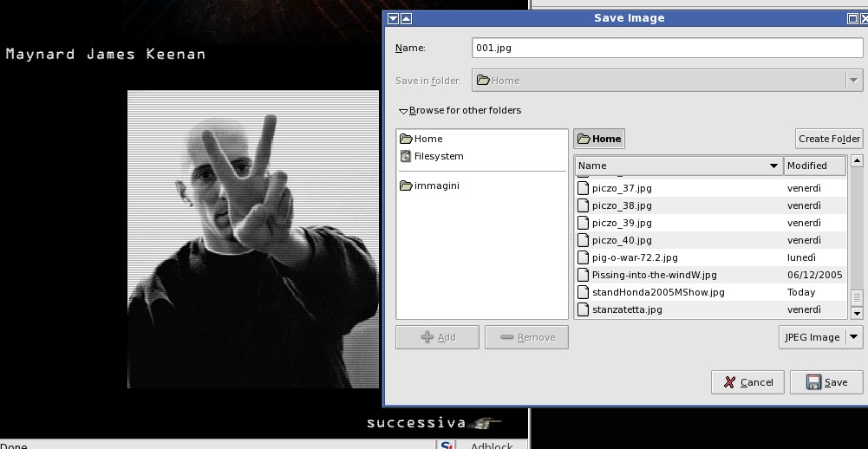Image resolution: width=868 pixels, height=449 pixels.
Task: Sort files by the Name column header
Action: click(679, 166)
